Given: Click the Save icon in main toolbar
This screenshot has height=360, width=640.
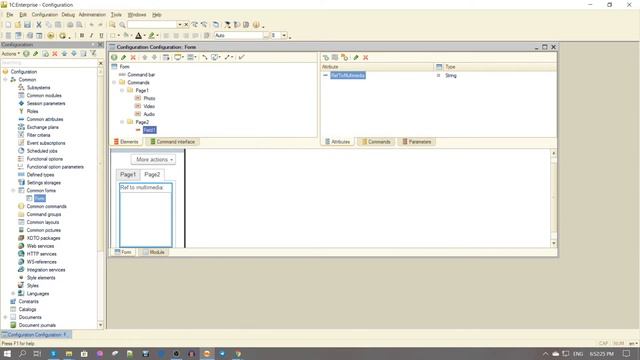Looking at the screenshot, I should click(x=27, y=25).
